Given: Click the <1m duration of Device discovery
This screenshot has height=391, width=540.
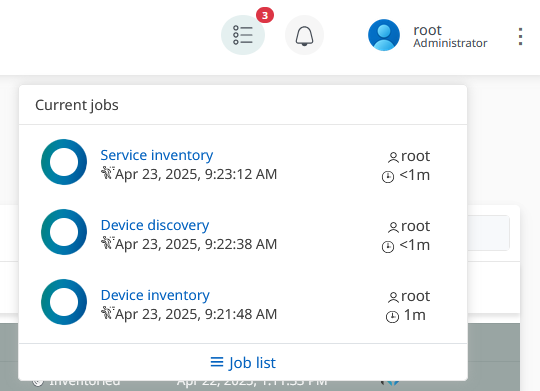Looking at the screenshot, I should pos(415,245).
